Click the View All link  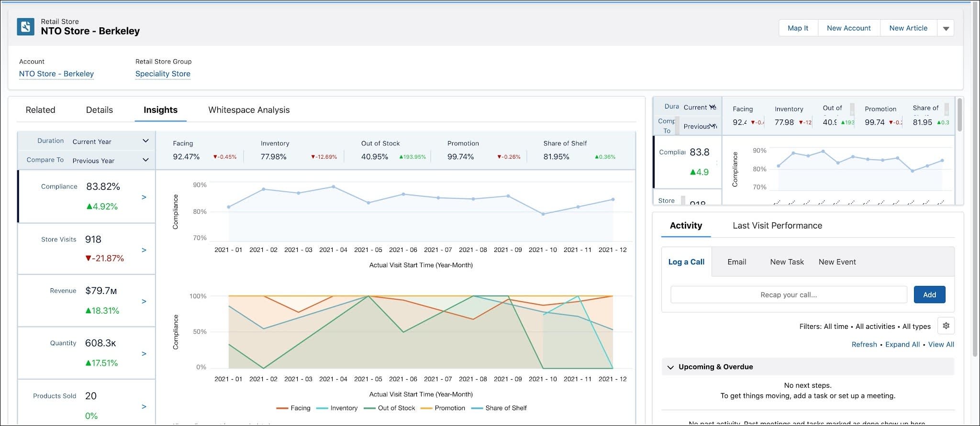click(x=941, y=344)
